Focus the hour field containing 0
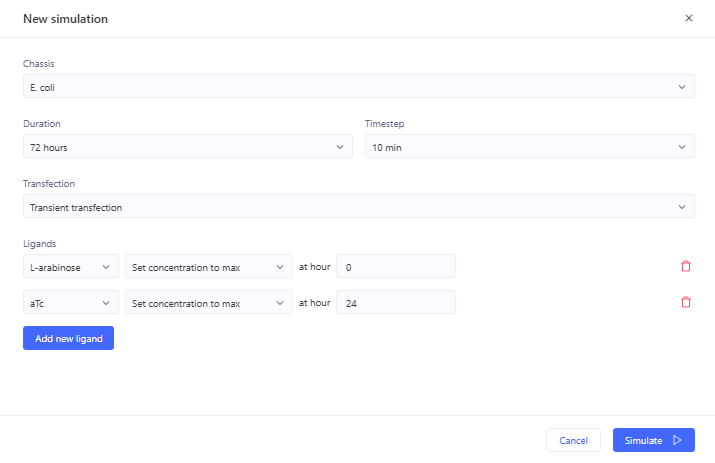The width and height of the screenshot is (715, 463). point(396,266)
